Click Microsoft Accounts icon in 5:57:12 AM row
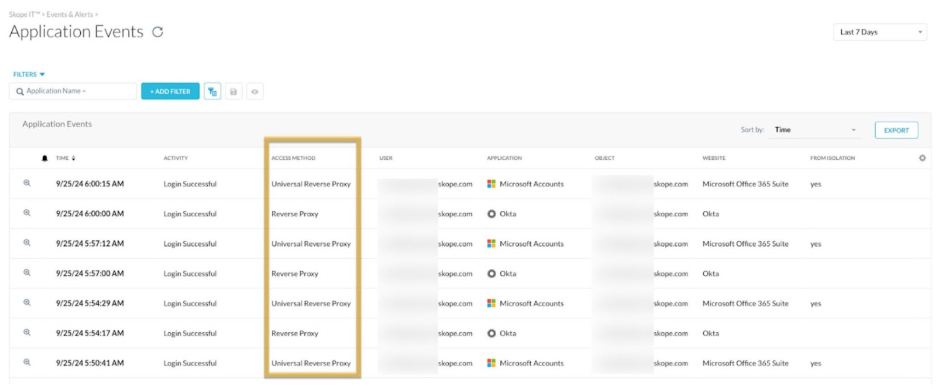The height and width of the screenshot is (389, 943). [x=491, y=244]
